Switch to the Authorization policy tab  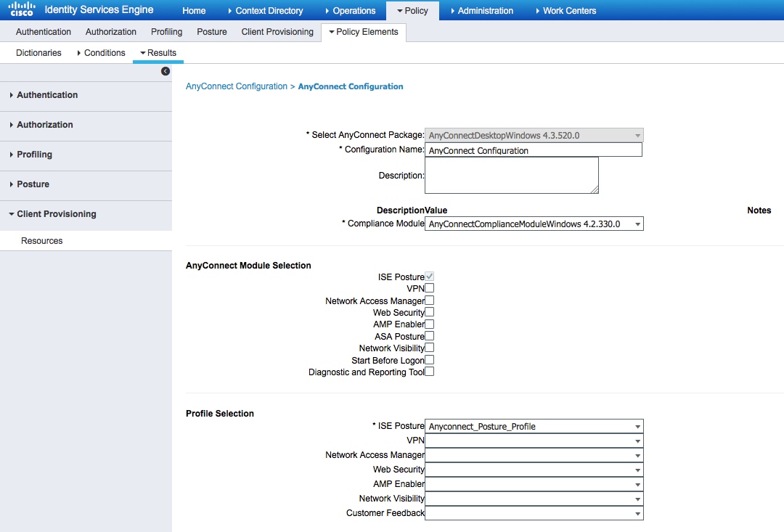(111, 31)
